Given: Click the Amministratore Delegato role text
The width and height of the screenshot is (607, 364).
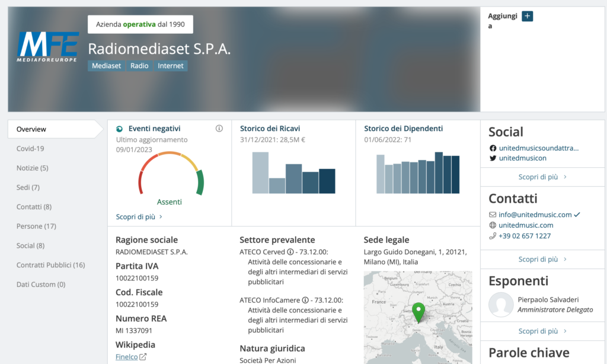Looking at the screenshot, I should (x=555, y=310).
